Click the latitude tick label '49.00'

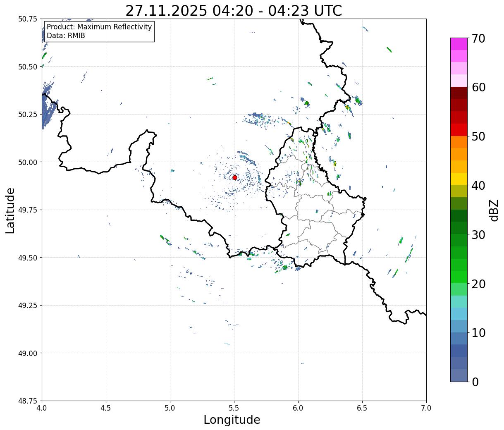(28, 353)
